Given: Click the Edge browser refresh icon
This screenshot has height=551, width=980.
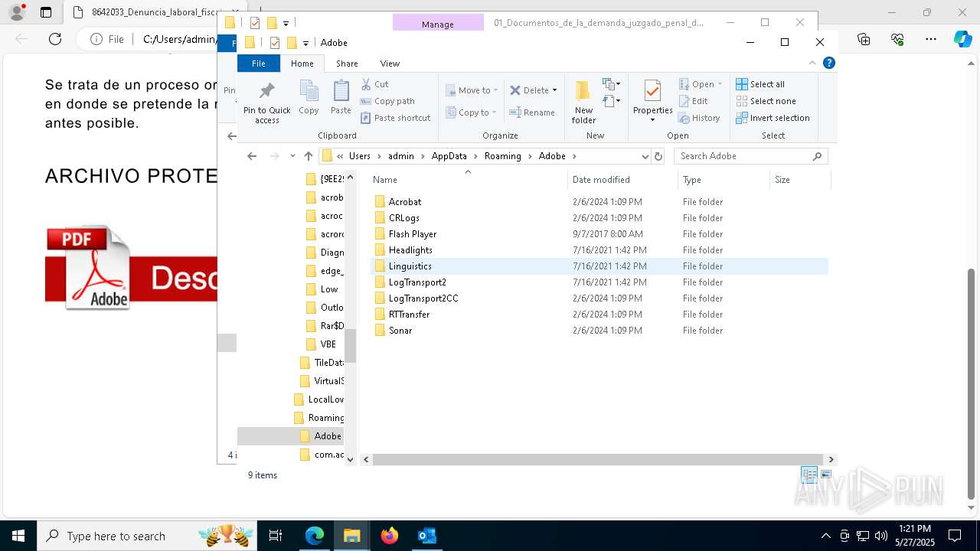Looking at the screenshot, I should point(55,39).
